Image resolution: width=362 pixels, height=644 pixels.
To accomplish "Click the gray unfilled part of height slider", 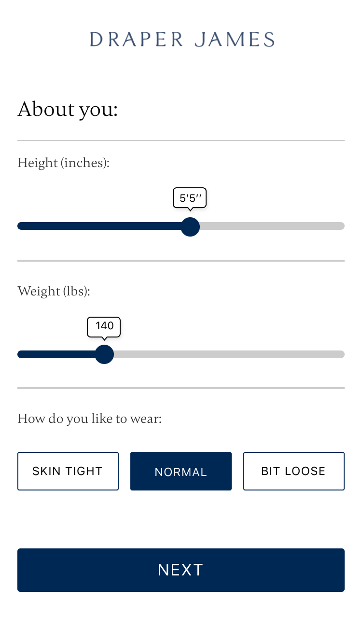I will click(270, 226).
